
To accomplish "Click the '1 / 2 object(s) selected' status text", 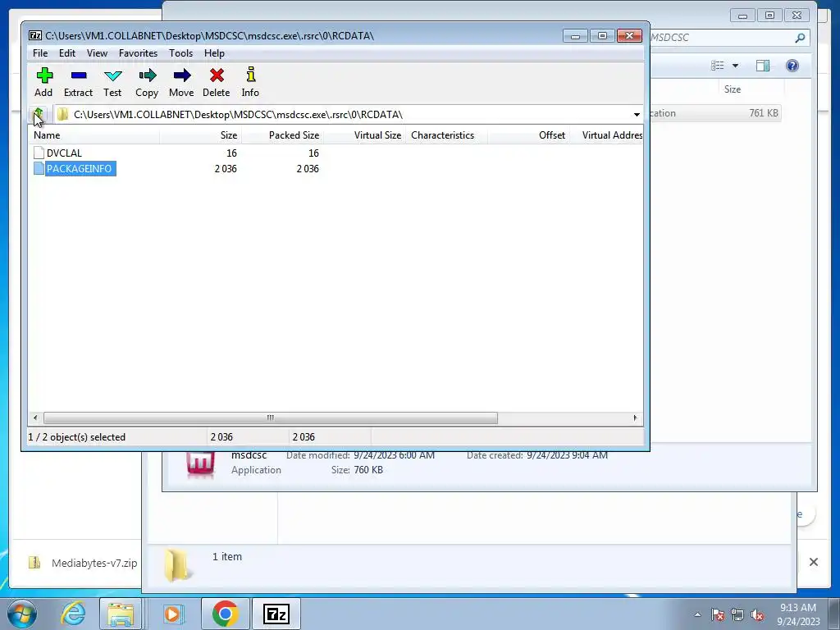I will point(76,437).
